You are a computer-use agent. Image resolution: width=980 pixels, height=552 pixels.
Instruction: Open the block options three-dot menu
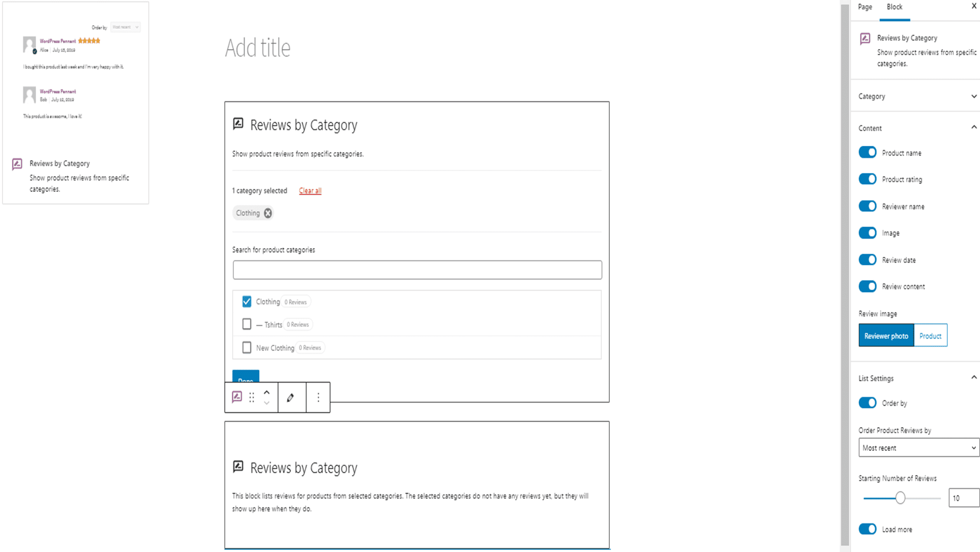tap(318, 398)
